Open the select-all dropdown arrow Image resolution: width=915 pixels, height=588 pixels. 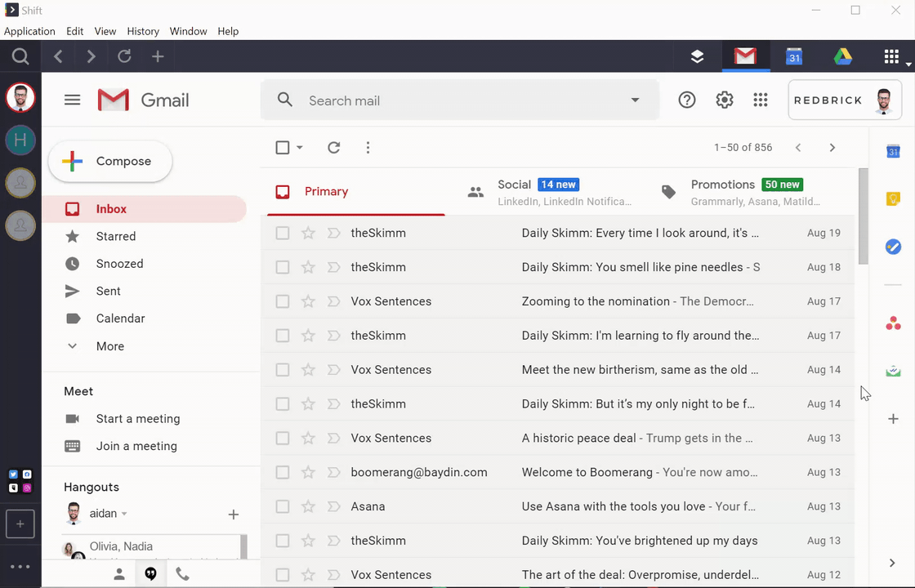[299, 148]
